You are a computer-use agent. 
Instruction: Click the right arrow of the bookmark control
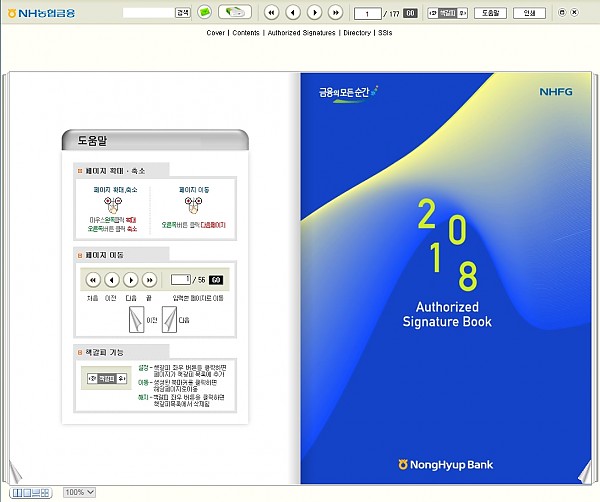point(463,13)
